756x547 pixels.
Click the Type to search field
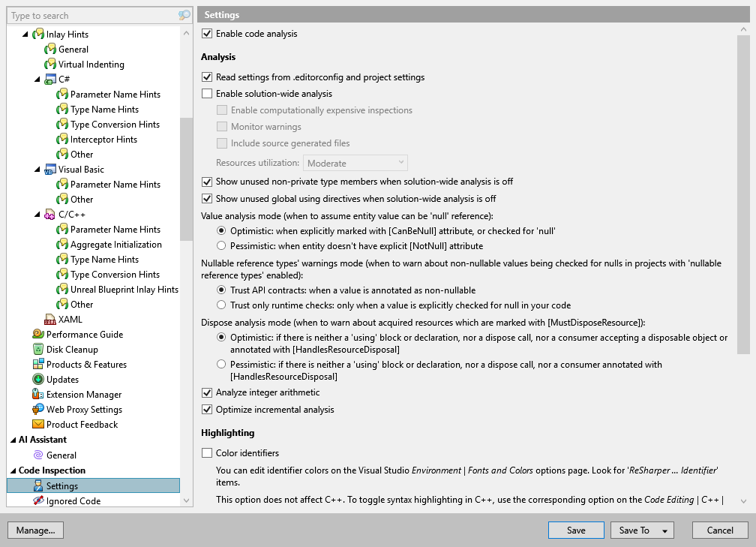[x=90, y=15]
